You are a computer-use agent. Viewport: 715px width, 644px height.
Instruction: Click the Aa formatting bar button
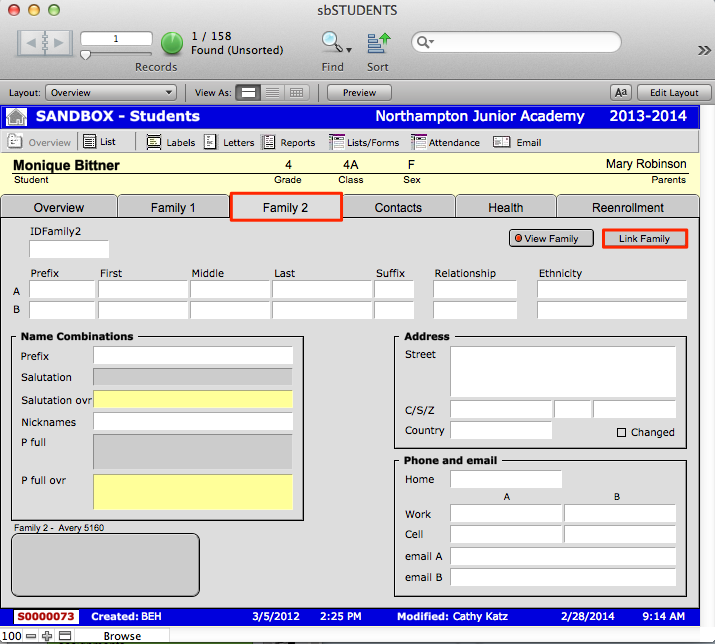[620, 93]
